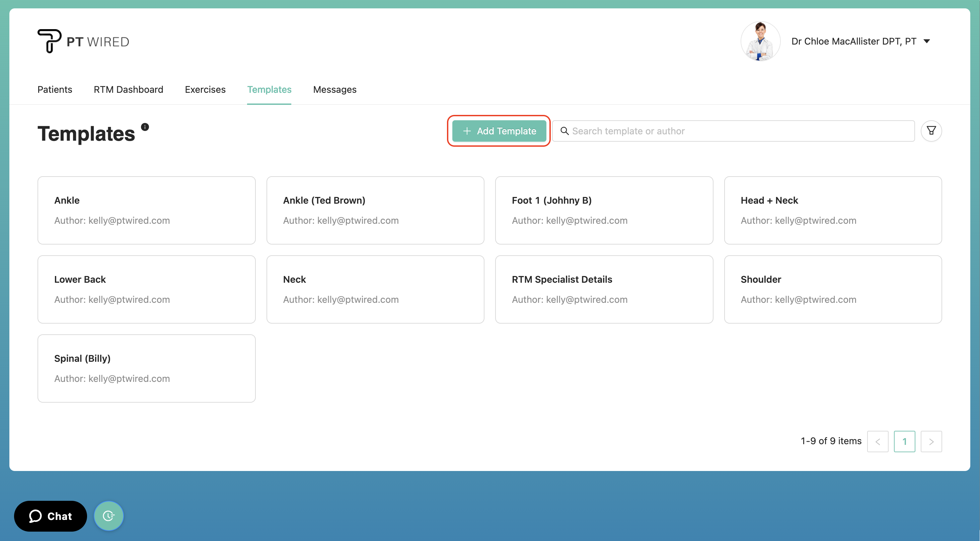The image size is (980, 541).
Task: Open the Messages tab
Action: (x=334, y=89)
